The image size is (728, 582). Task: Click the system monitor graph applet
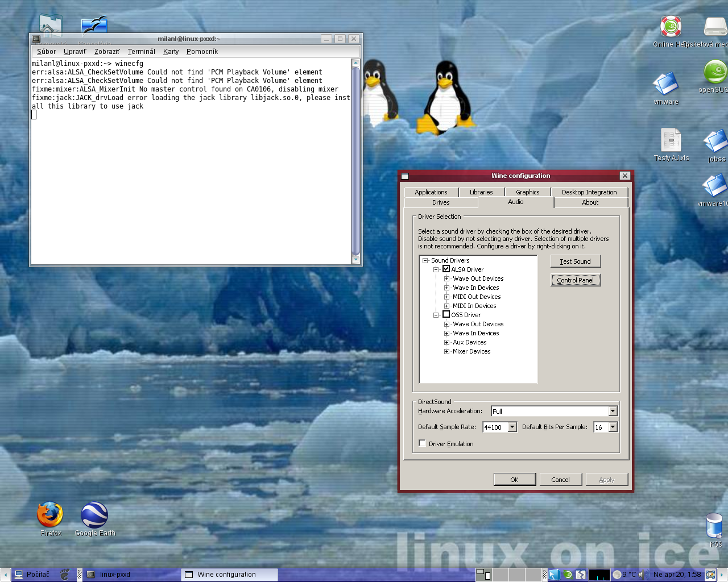[599, 575]
